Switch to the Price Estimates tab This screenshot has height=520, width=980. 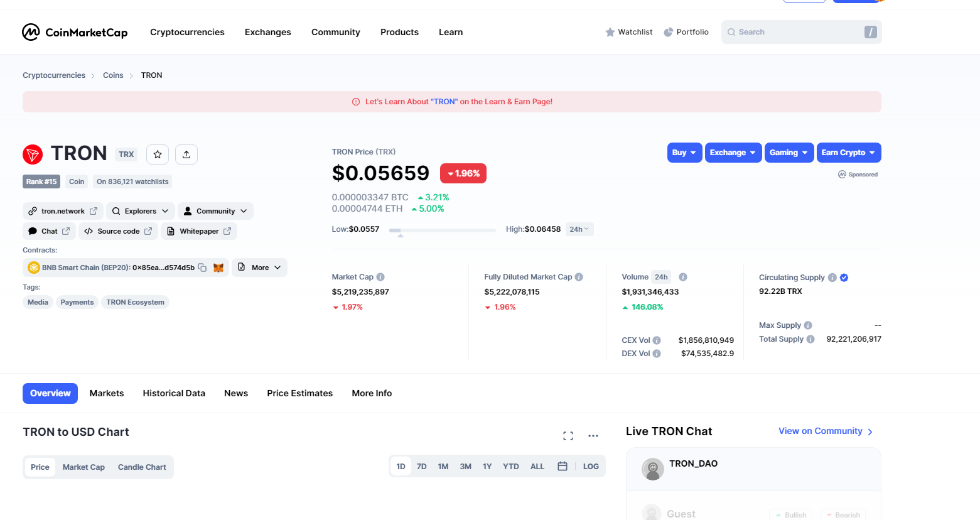pyautogui.click(x=300, y=393)
